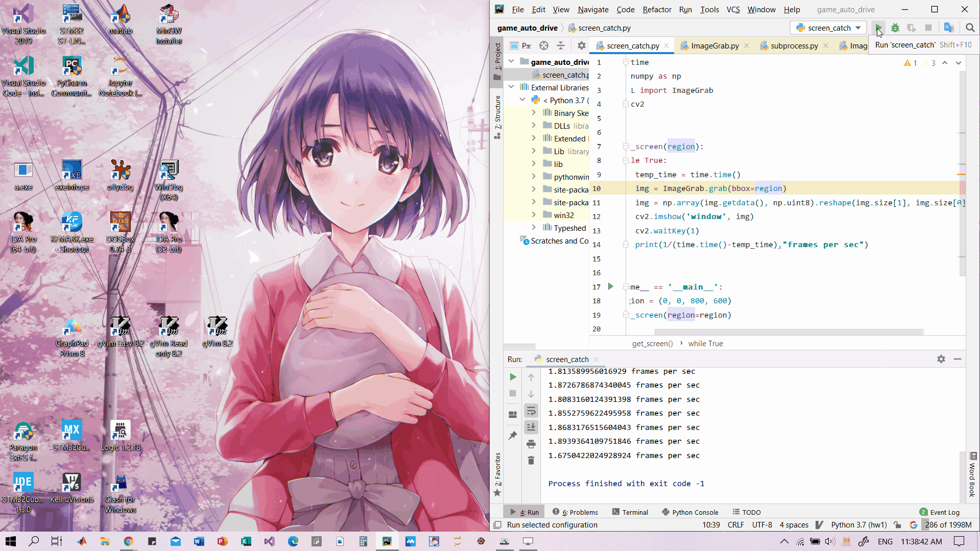Click the green run gutter arrow at line 17

[x=610, y=286]
